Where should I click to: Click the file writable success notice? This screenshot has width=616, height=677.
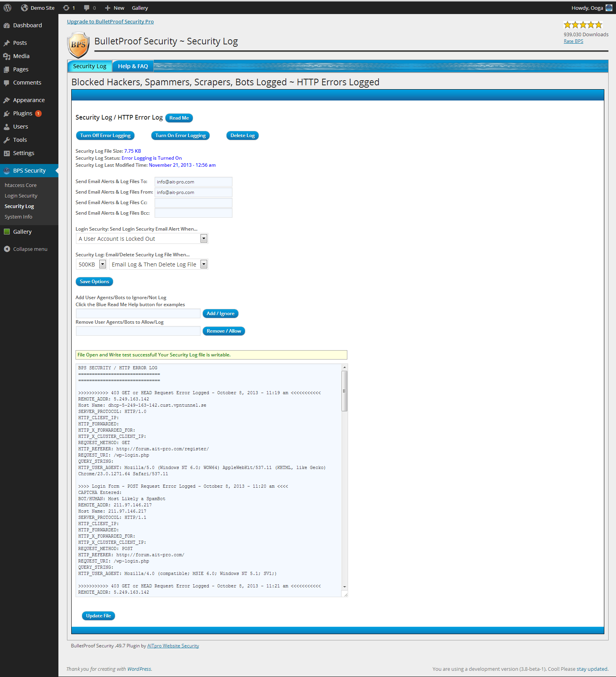coord(211,355)
